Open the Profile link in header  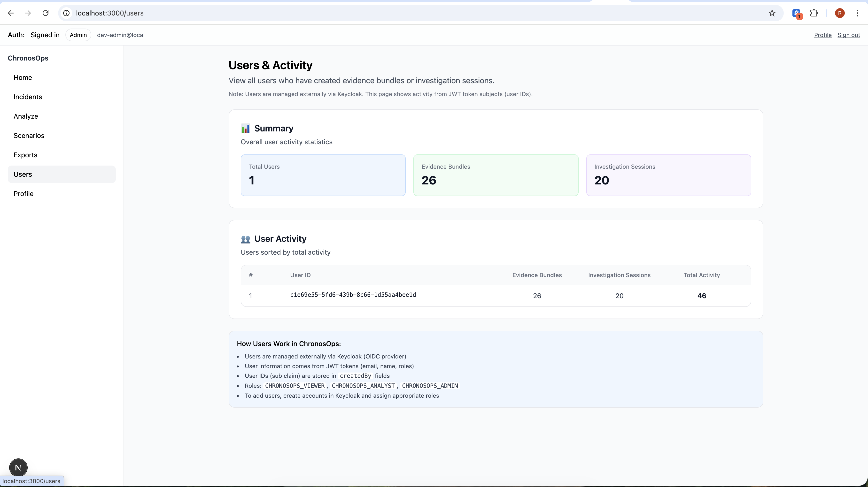[x=822, y=35]
